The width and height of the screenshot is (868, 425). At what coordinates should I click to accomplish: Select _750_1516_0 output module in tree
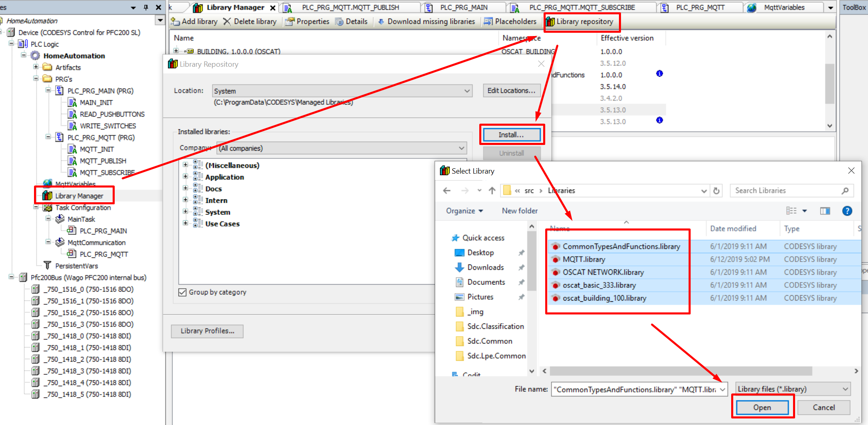point(88,289)
